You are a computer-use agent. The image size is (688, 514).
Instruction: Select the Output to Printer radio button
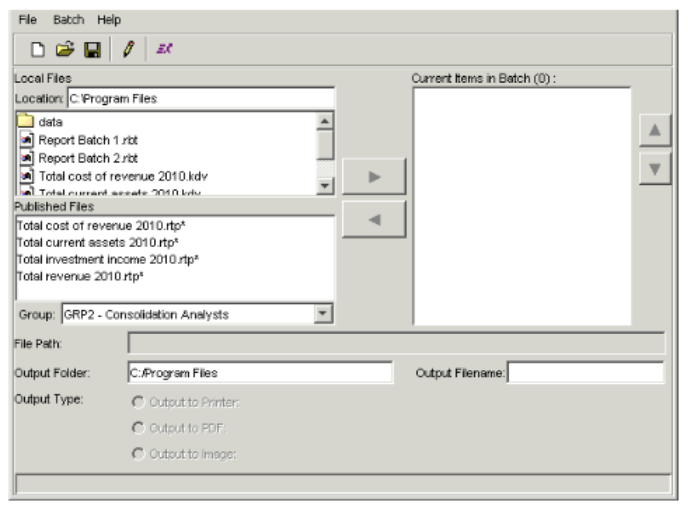pyautogui.click(x=137, y=402)
